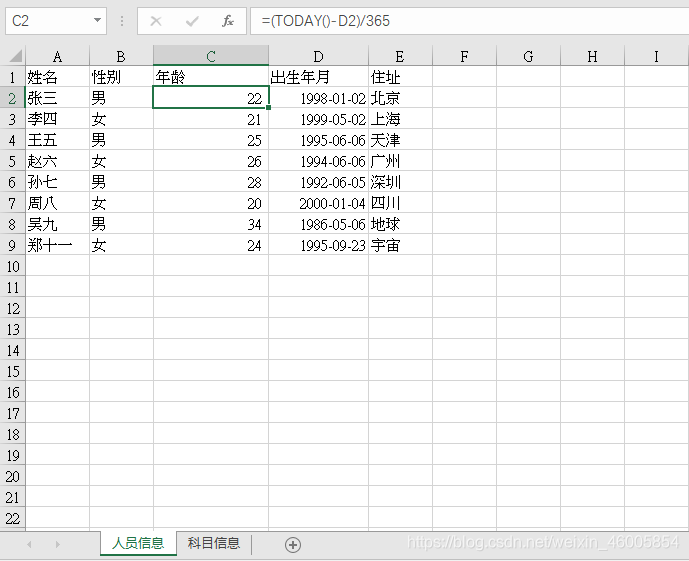Select the date cell 1995-09-23
The height and width of the screenshot is (561, 689).
tap(319, 245)
